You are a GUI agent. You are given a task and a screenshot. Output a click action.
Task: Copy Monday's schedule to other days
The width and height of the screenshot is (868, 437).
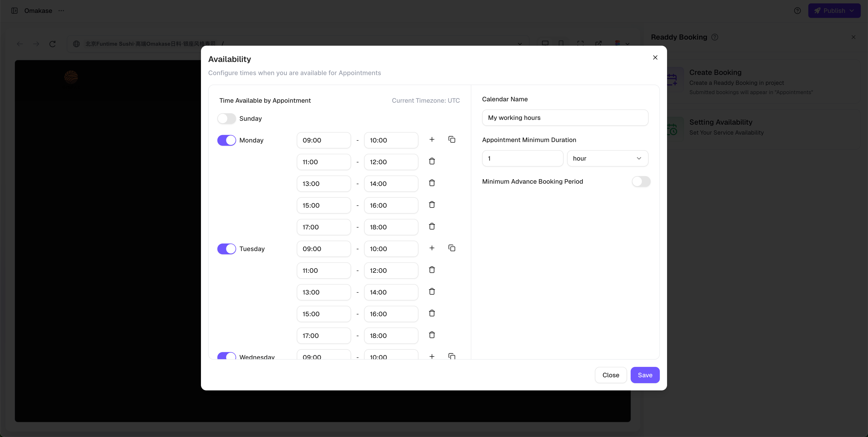452,140
